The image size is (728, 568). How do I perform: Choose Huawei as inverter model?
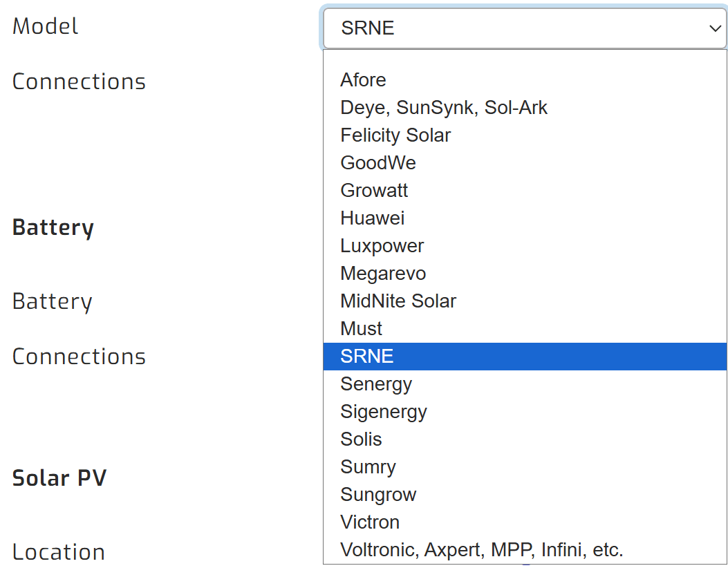coord(373,218)
